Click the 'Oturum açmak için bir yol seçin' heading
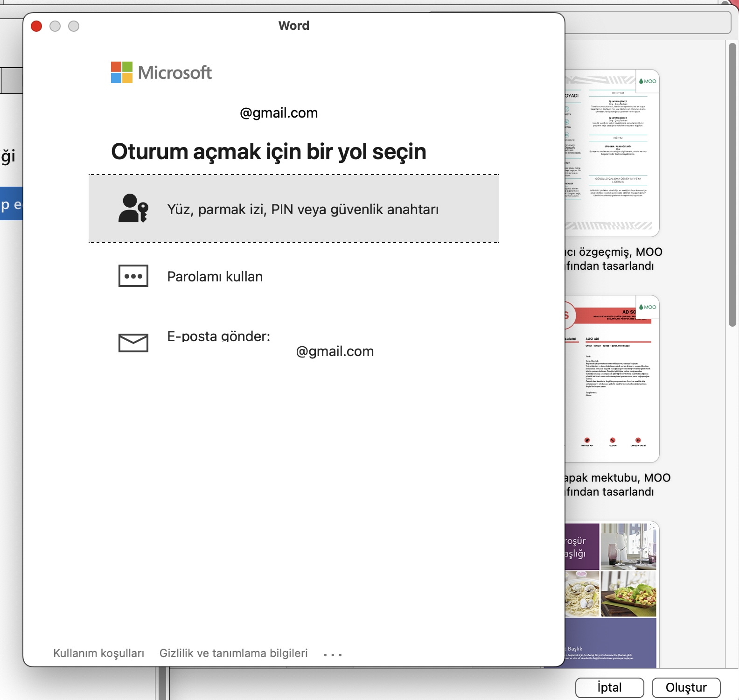739x700 pixels. point(269,152)
